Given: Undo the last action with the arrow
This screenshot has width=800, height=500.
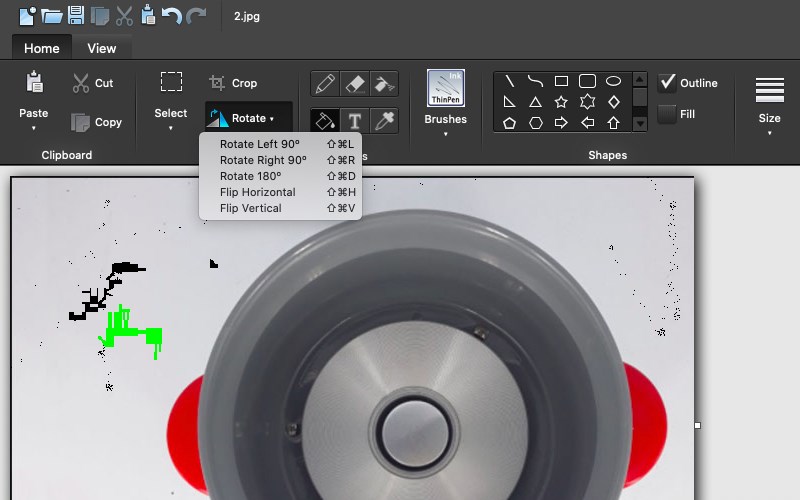Looking at the screenshot, I should tap(172, 16).
